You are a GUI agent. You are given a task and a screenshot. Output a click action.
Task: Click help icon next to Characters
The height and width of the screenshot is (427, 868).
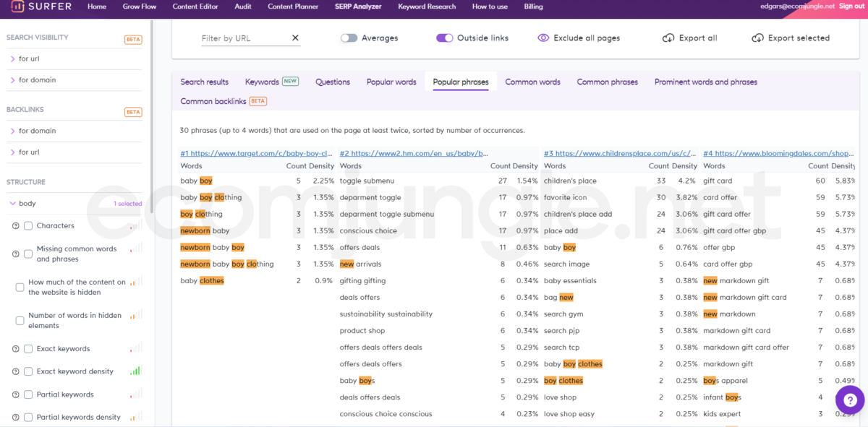pos(16,226)
